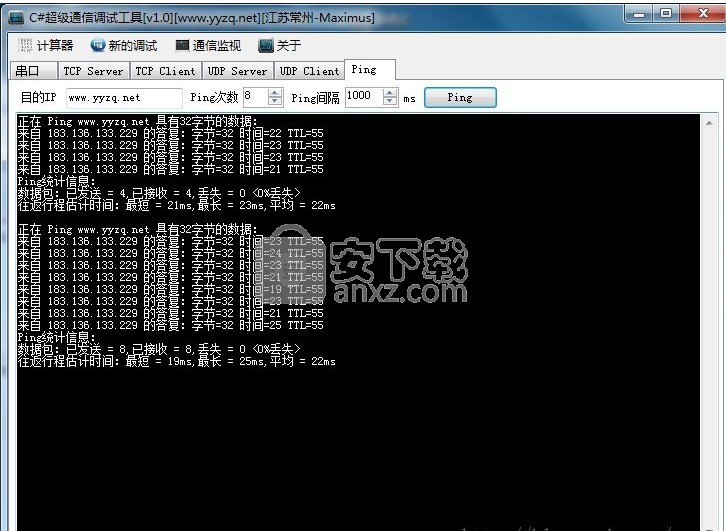Click the reply line with 时间=19

pos(170,289)
